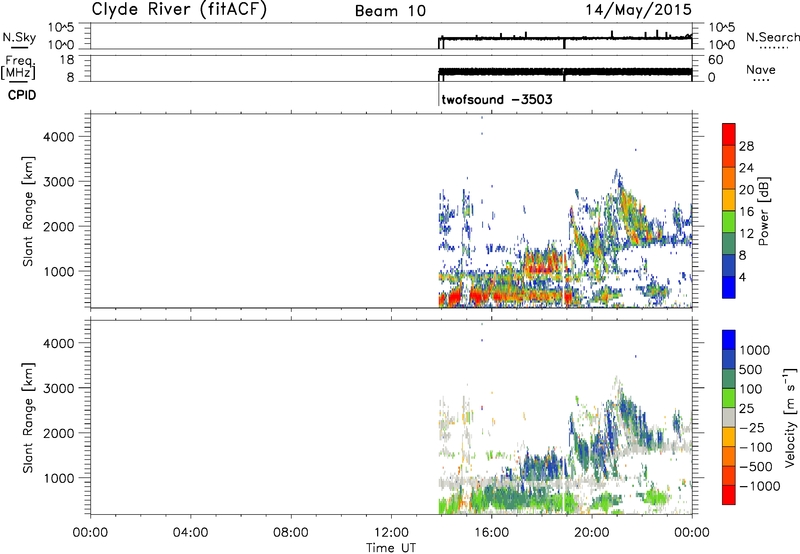800x554 pixels.
Task: Click the "10^5" tick next to N.Sky
Action: 61,28
